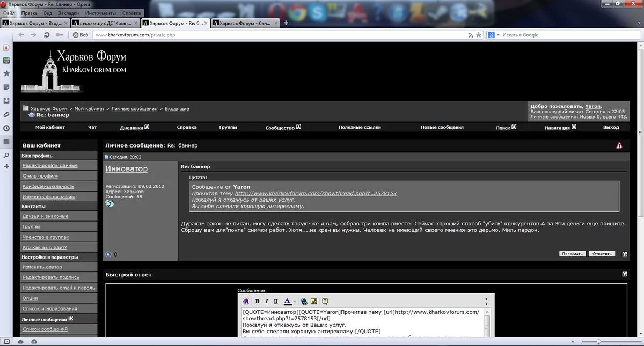Click the Переслать button
This screenshot has height=346, width=644.
[x=573, y=254]
